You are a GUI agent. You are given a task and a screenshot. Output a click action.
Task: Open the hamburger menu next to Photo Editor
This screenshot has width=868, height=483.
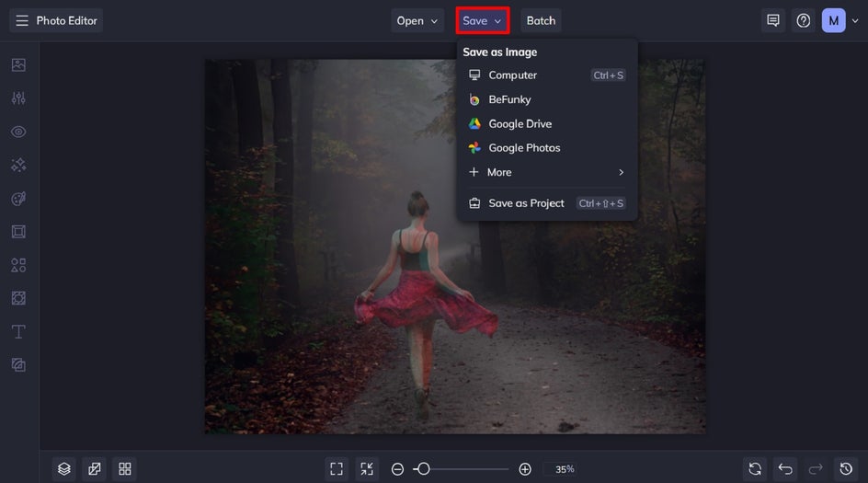tap(21, 20)
